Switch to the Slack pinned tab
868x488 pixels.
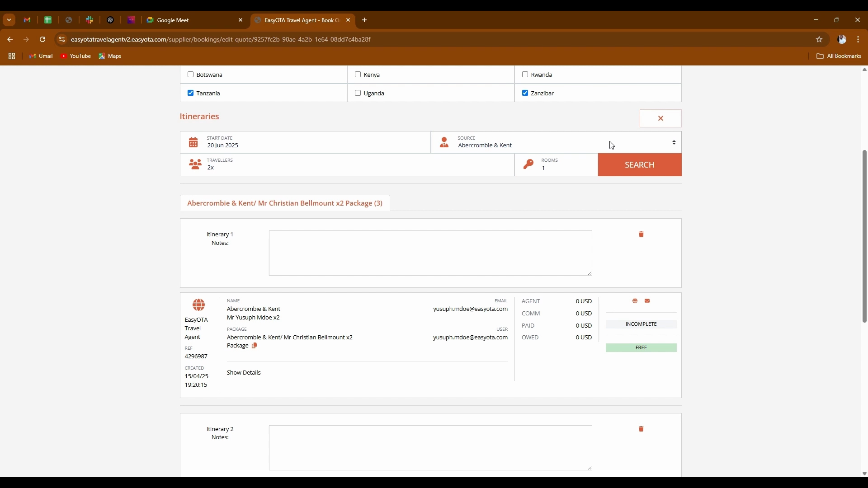pyautogui.click(x=90, y=20)
